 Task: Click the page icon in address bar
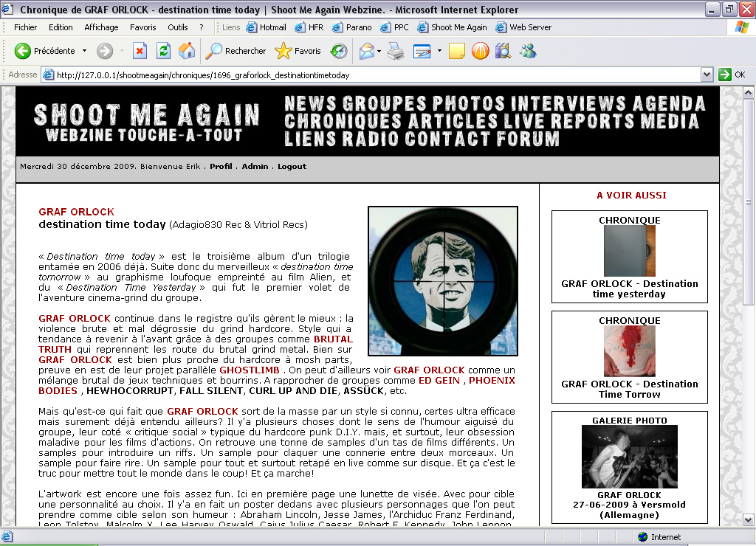coord(48,75)
